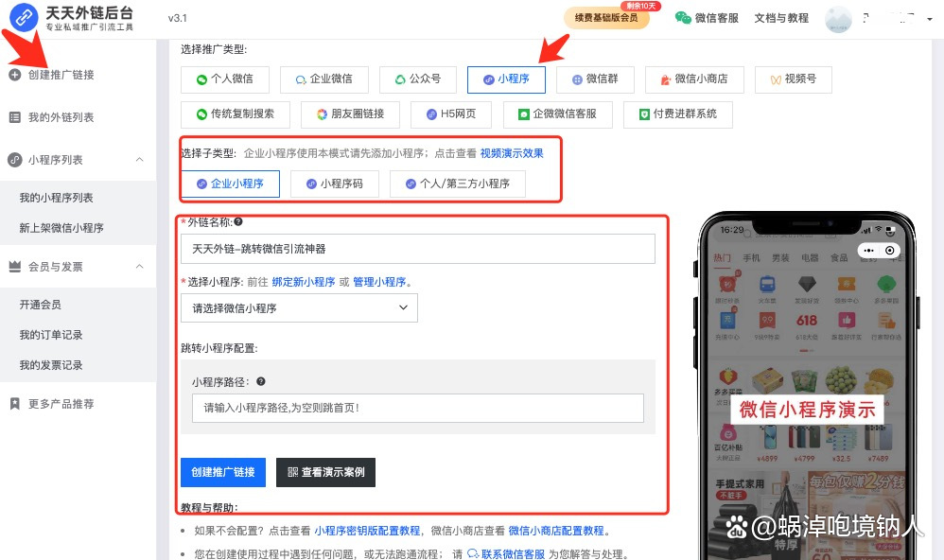Select 企微微信客服 promotion type

pos(557,114)
